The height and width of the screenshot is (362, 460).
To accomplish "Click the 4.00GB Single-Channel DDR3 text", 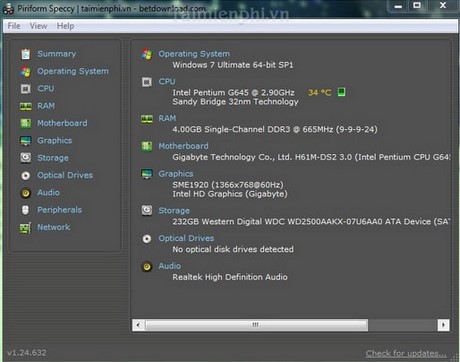I will (x=275, y=129).
